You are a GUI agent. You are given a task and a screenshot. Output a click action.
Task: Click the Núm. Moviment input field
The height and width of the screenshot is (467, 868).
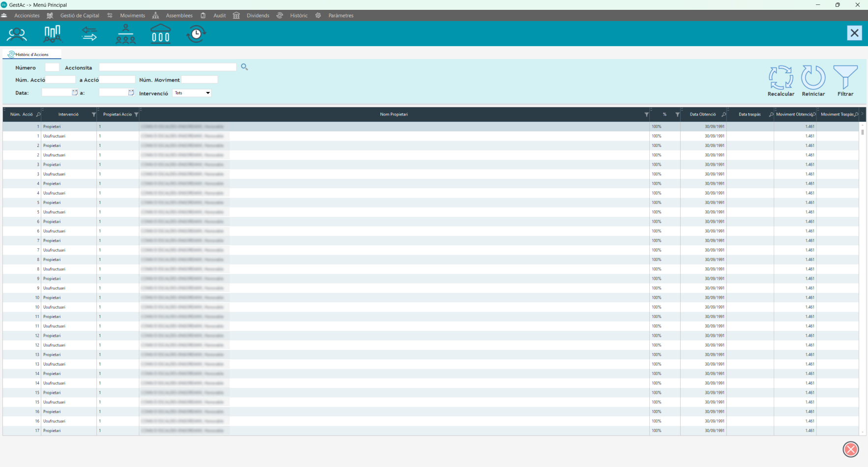coord(200,80)
